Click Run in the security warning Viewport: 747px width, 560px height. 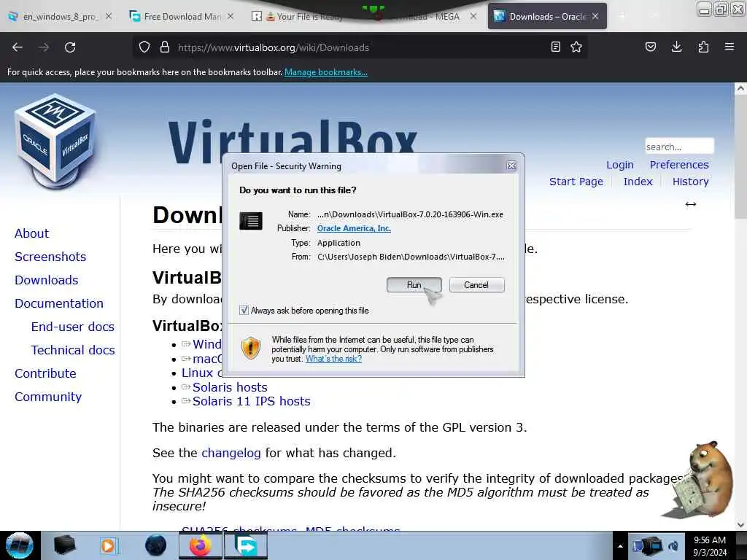(414, 285)
